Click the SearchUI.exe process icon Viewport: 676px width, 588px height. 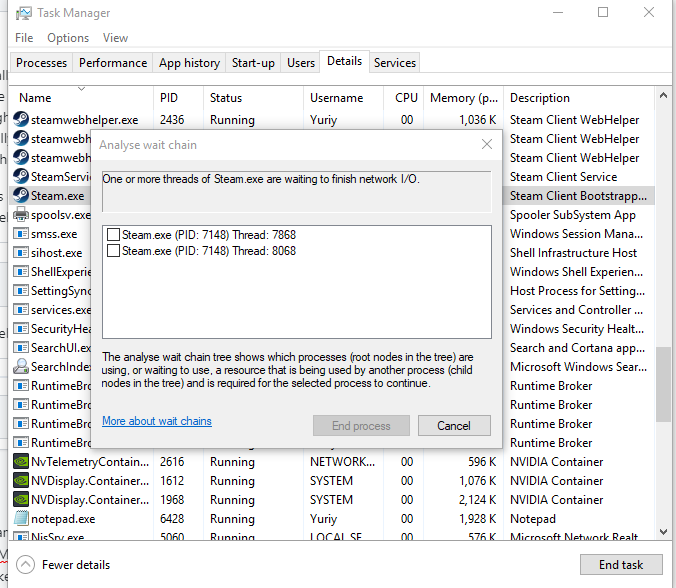(21, 347)
